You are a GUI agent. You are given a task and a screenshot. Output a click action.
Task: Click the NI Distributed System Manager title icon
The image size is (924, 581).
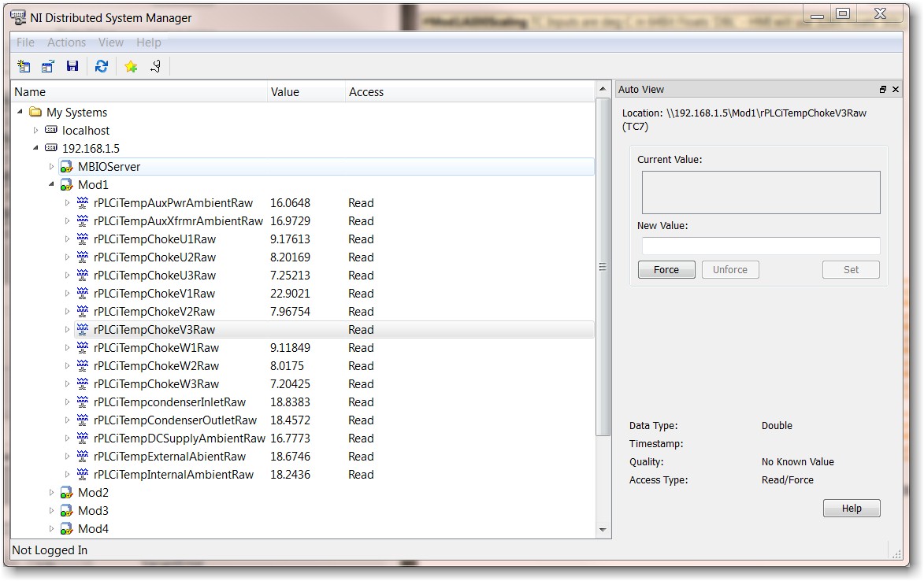point(18,17)
